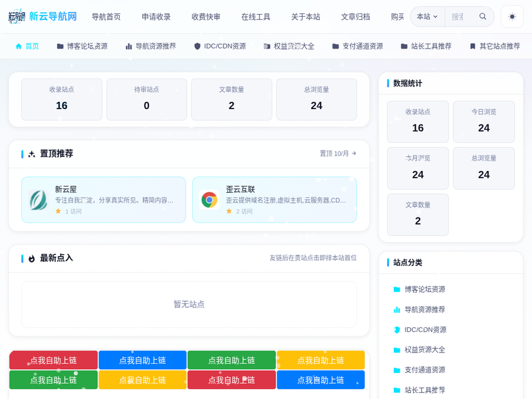Open 导航资源推荐 in 站点分类 sidebar
Viewport: 532px width, 399px height.
[420, 309]
